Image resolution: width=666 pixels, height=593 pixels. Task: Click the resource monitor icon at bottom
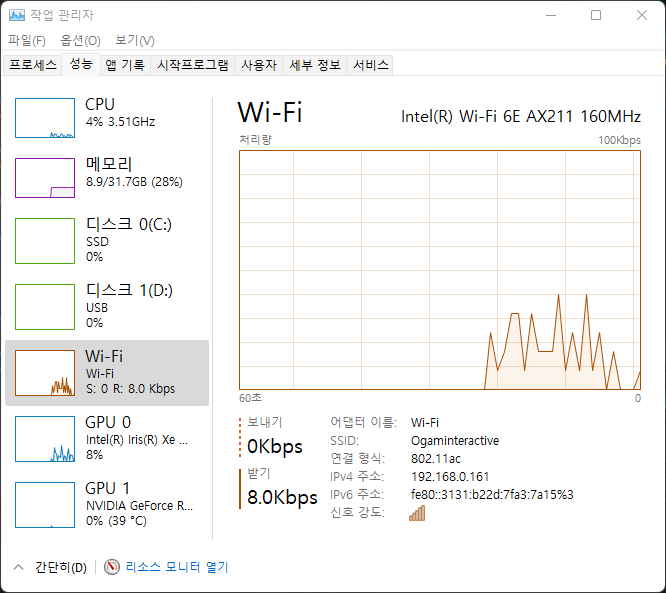click(112, 567)
